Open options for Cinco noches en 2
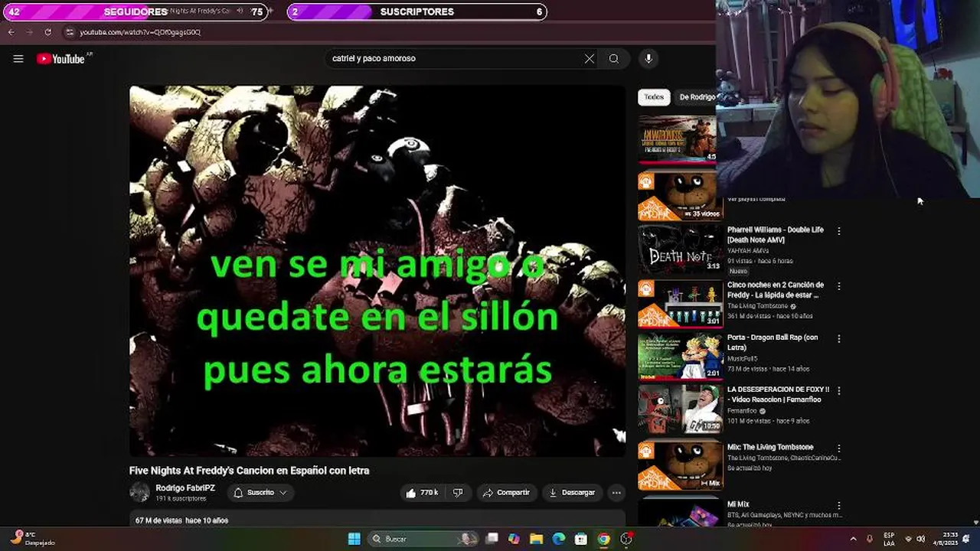 pos(839,286)
